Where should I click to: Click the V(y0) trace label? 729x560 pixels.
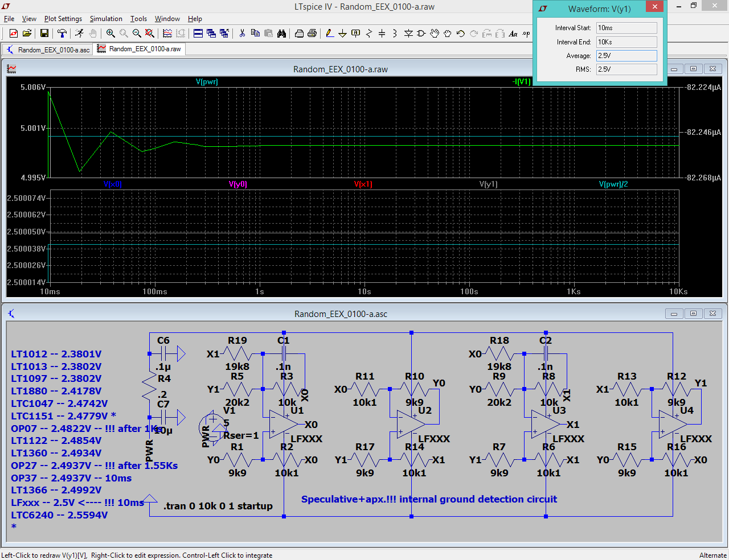click(238, 184)
